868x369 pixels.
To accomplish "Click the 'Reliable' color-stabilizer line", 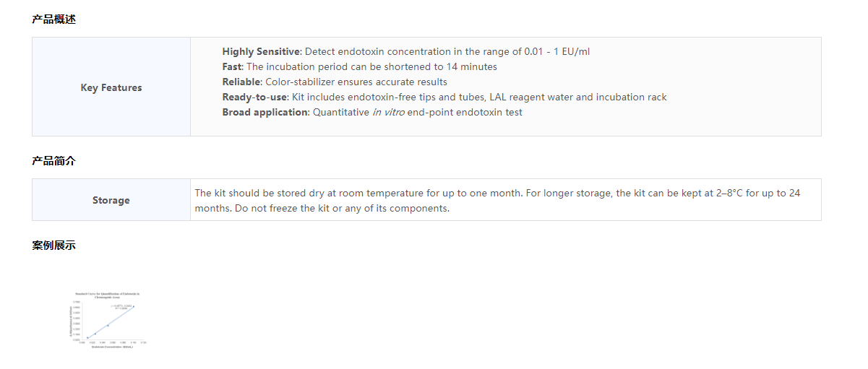I will 335,82.
